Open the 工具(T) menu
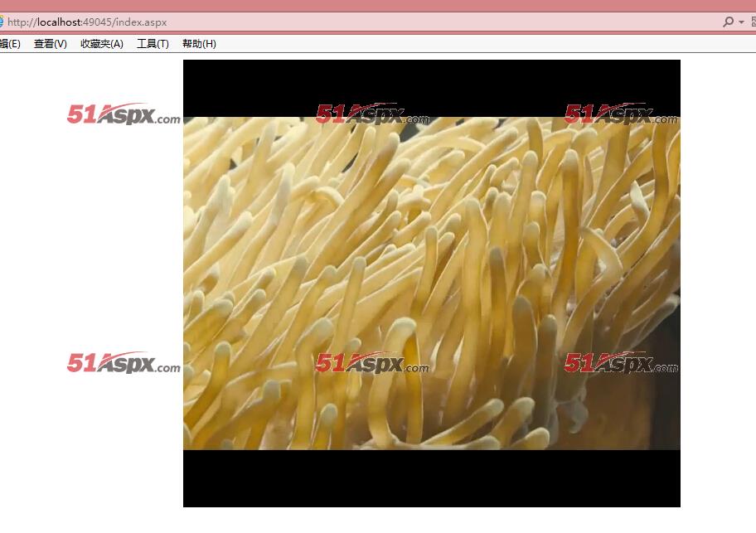Viewport: 756px width, 533px height. tap(153, 44)
